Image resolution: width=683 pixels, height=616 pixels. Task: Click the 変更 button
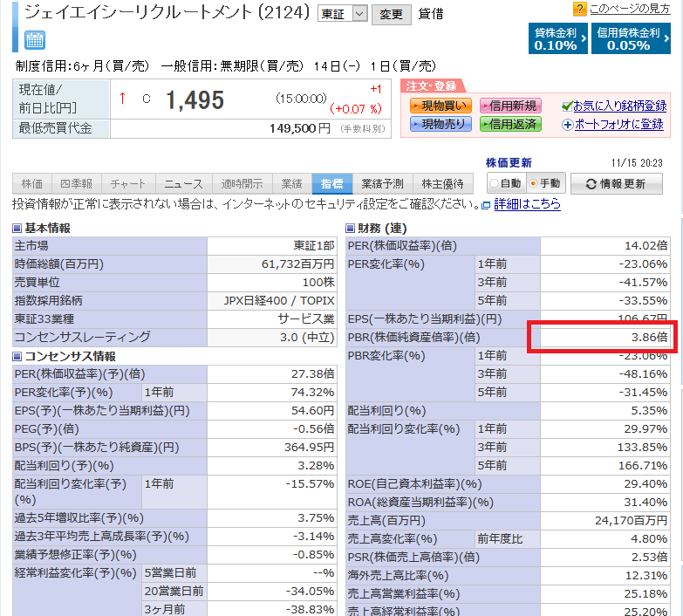391,15
